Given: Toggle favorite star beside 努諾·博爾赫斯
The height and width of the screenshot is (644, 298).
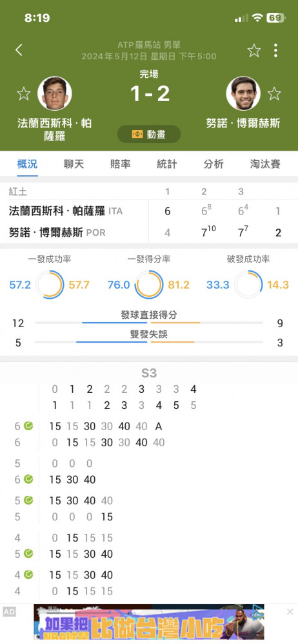Looking at the screenshot, I should [x=274, y=93].
